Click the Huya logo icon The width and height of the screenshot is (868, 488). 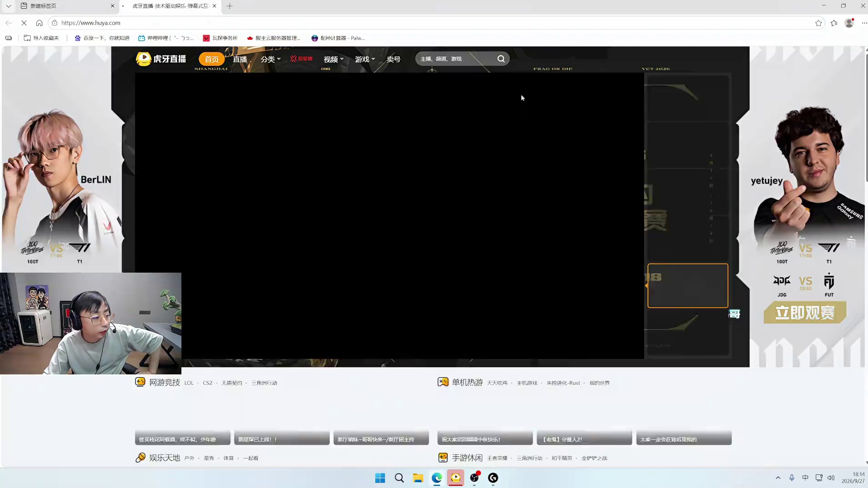(144, 59)
